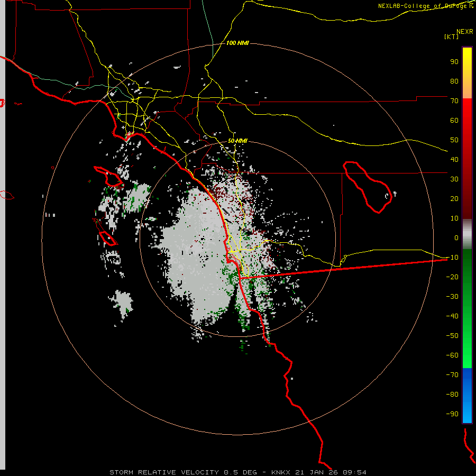Viewport: 476px width, 476px height.
Task: Click the KNKX radar site identifier
Action: [281, 472]
